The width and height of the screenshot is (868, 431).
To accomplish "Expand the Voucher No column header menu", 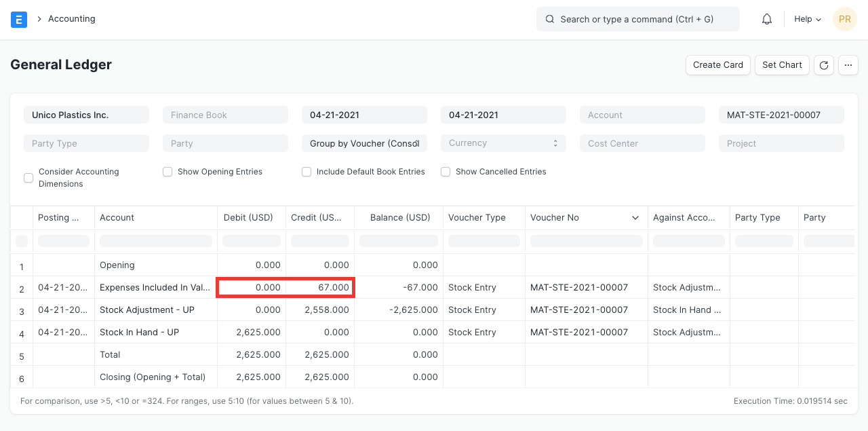I will click(x=635, y=217).
